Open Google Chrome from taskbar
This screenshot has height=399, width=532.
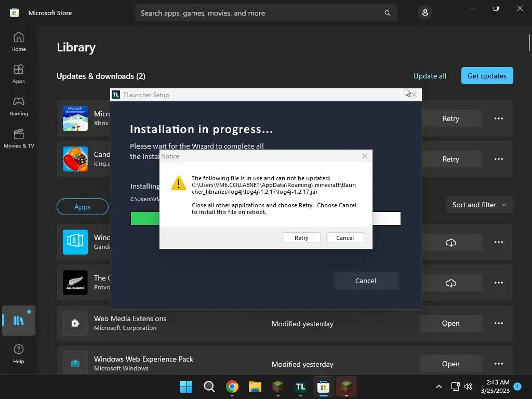(x=232, y=387)
